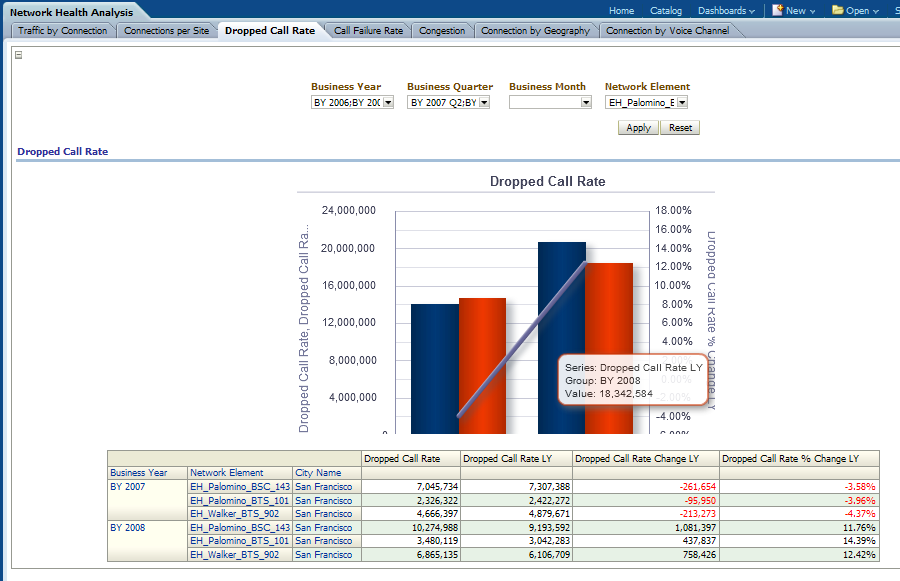
Task: Open Connection by Geography tab
Action: [535, 30]
